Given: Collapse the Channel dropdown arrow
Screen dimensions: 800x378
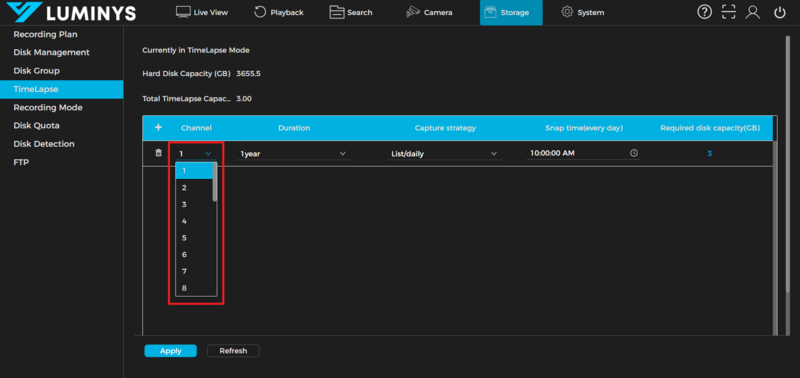Looking at the screenshot, I should click(x=208, y=153).
